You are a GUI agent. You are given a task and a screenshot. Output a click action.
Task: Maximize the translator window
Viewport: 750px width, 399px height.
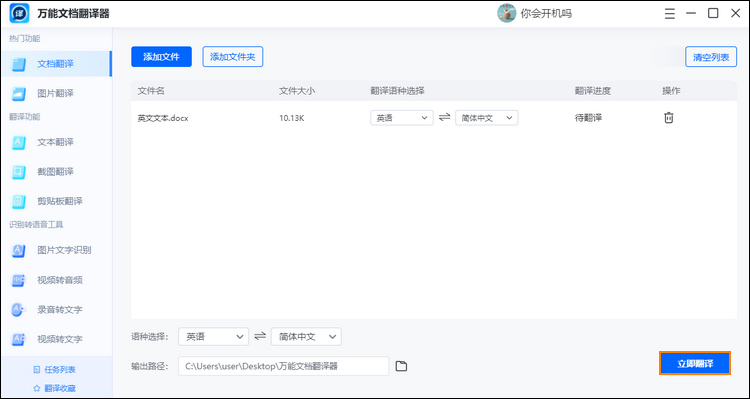click(x=713, y=13)
